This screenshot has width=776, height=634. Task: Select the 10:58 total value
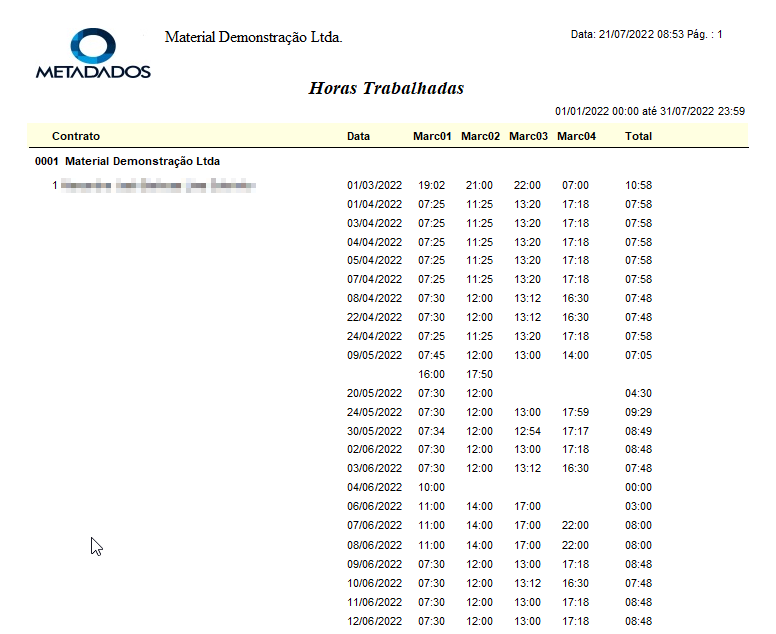(x=638, y=185)
